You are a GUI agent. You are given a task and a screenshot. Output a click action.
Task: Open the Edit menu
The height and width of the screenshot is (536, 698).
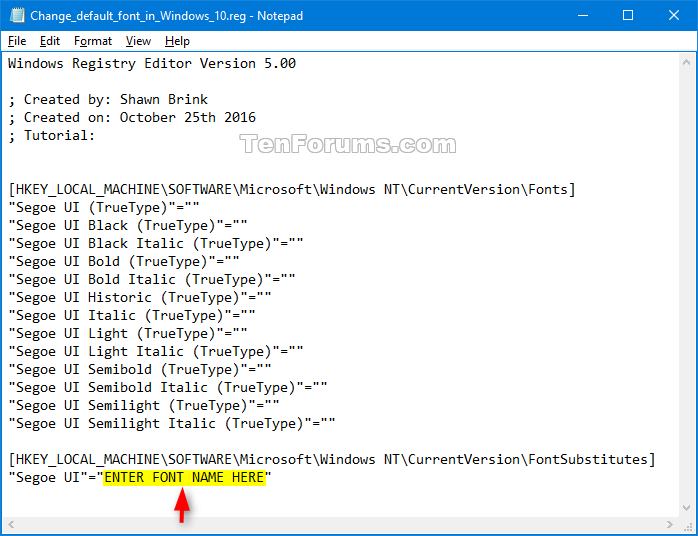pos(49,41)
